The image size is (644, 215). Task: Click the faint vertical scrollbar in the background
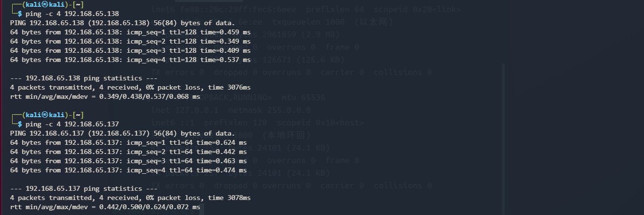coord(503,136)
